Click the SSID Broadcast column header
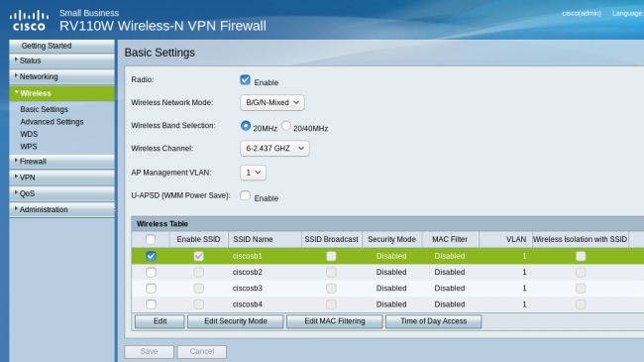Image resolution: width=644 pixels, height=362 pixels. [332, 239]
